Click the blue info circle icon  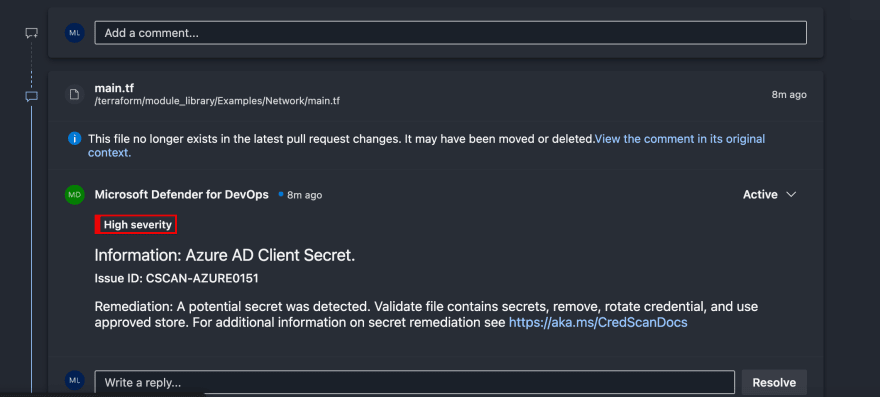point(74,138)
